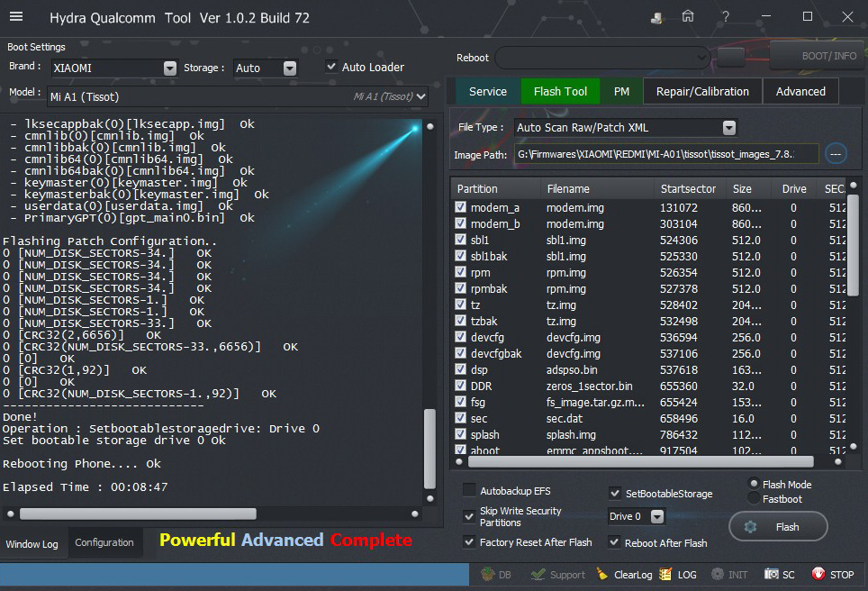Click the Image Path input field

(x=666, y=154)
